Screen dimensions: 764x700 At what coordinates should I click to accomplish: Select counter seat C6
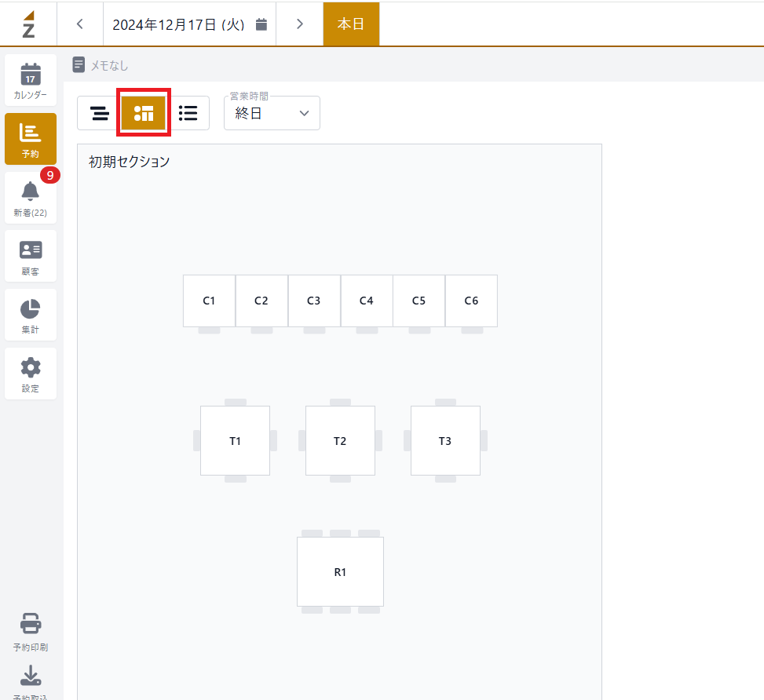pos(472,301)
